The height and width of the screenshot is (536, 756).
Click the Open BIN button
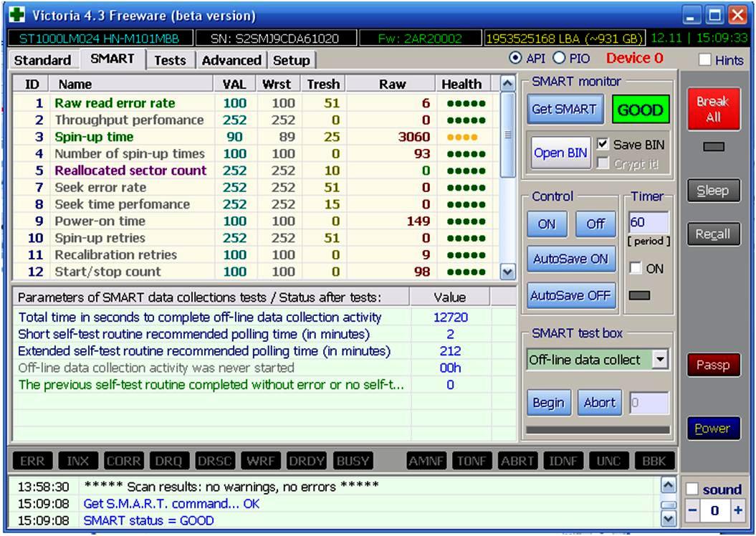coord(561,153)
